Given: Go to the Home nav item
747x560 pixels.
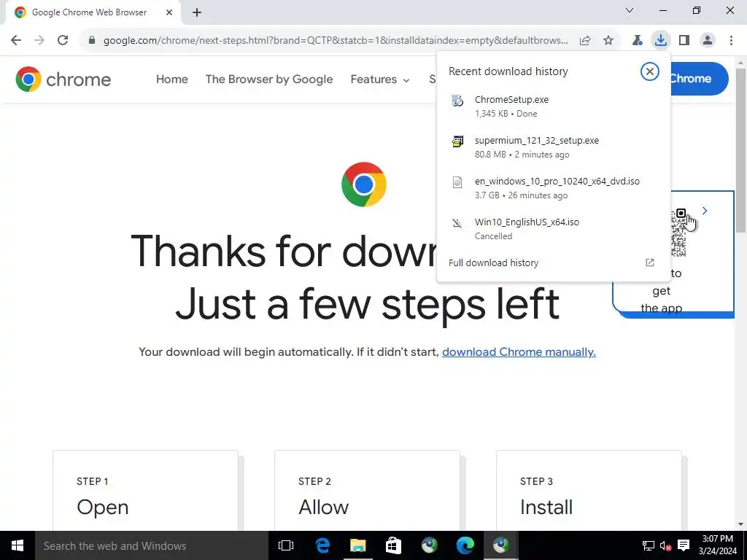Looking at the screenshot, I should [x=172, y=79].
